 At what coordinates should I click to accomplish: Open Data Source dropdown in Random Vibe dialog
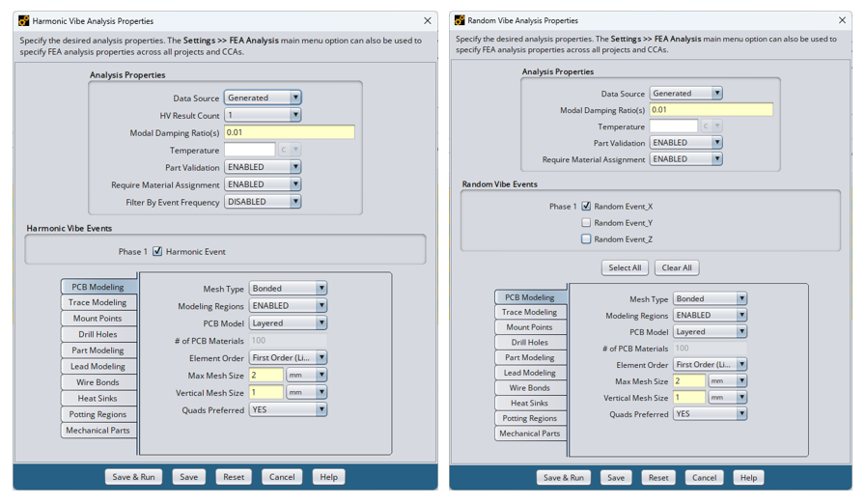[x=716, y=94]
